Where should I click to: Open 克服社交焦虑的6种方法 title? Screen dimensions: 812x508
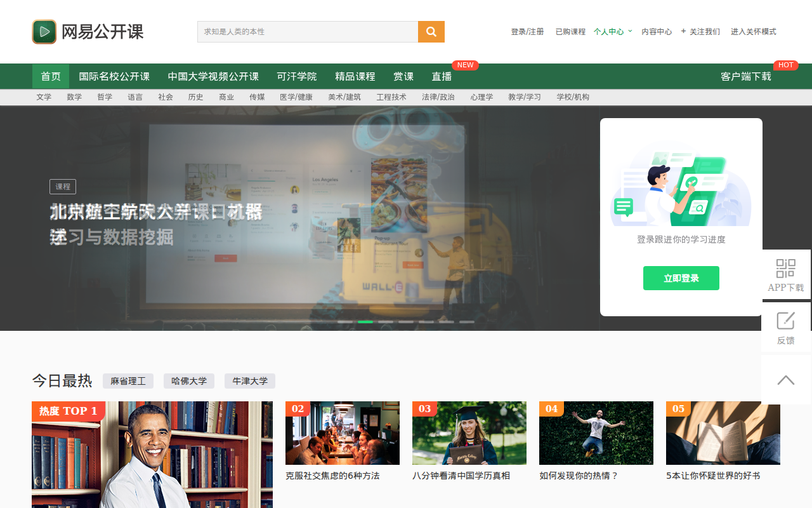coord(332,476)
